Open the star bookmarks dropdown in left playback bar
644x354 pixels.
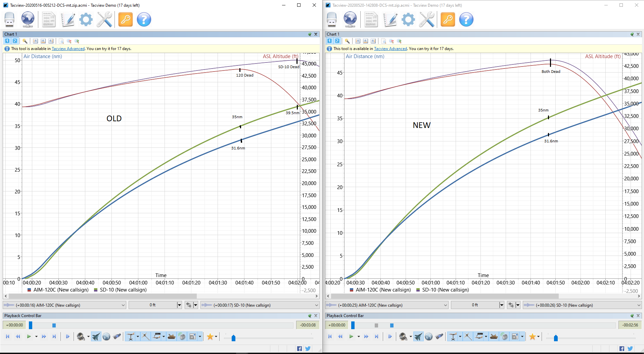click(x=216, y=337)
